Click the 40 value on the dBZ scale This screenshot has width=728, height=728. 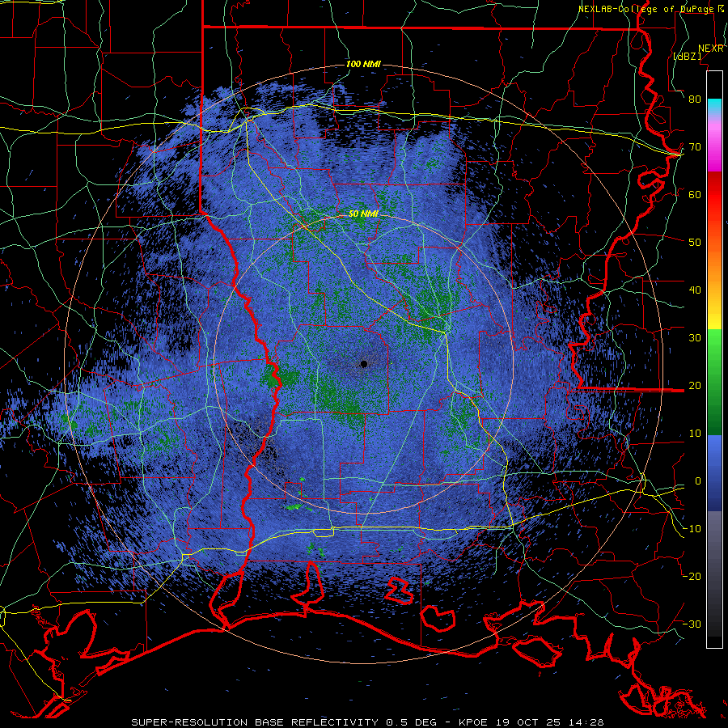click(695, 290)
